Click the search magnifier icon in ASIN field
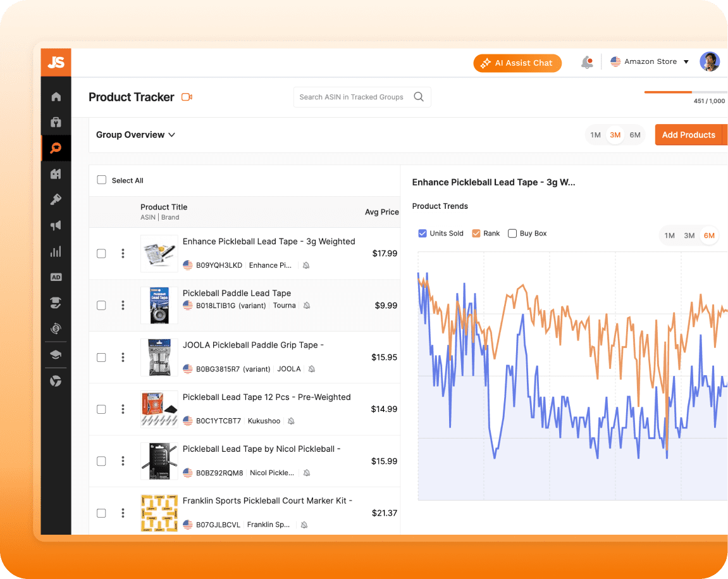 (419, 97)
